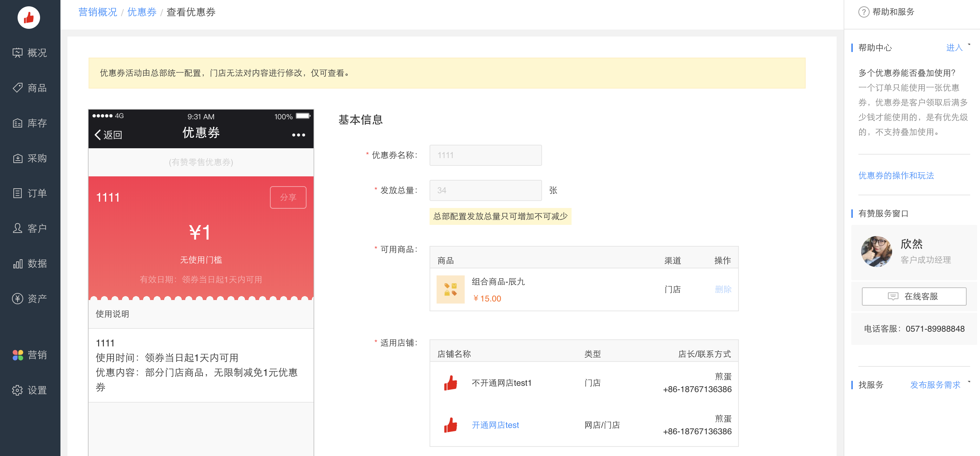Image resolution: width=980 pixels, height=456 pixels.
Task: Open the 采购 purchase icon in sidebar
Action: point(18,158)
